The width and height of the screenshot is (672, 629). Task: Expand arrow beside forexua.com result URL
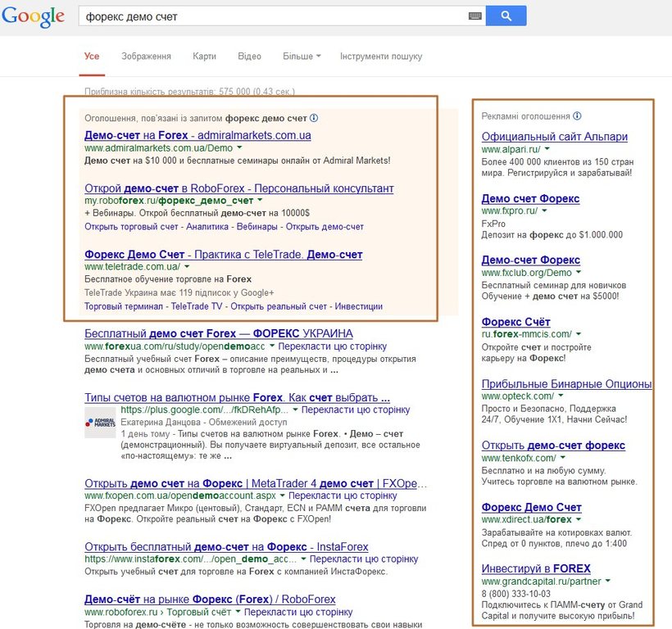[272, 346]
